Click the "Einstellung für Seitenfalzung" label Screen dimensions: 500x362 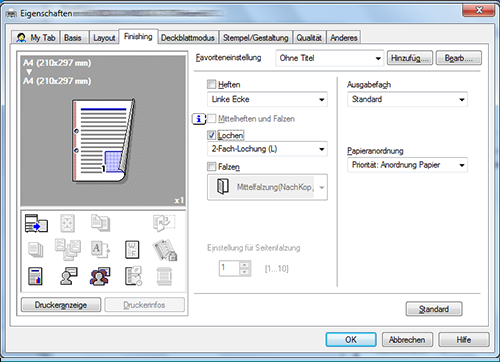click(254, 248)
